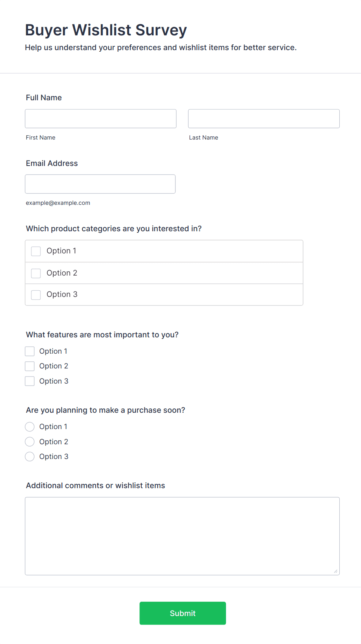Image resolution: width=361 pixels, height=644 pixels.
Task: Tick Option 3 under product categories
Action: [x=36, y=295]
